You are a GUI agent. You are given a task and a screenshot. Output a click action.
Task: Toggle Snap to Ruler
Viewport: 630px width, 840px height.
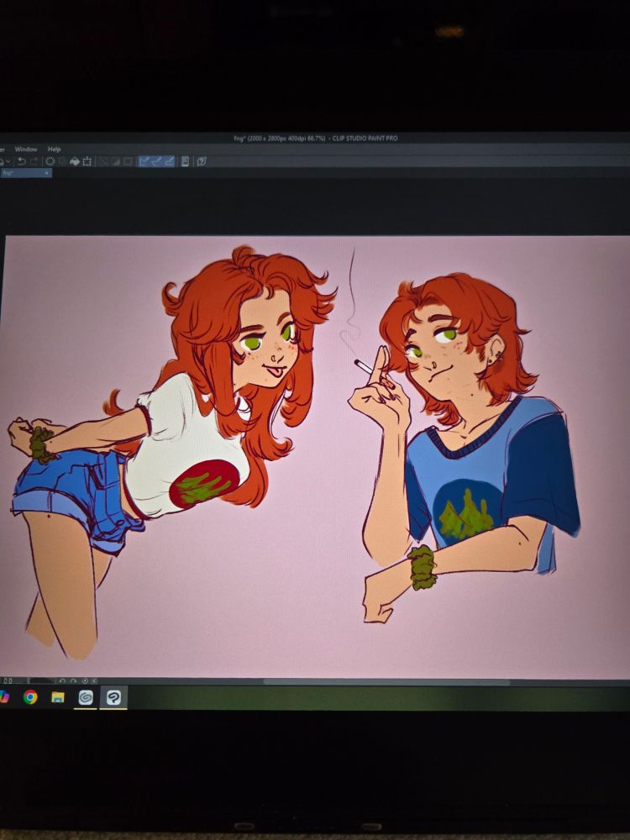click(144, 161)
